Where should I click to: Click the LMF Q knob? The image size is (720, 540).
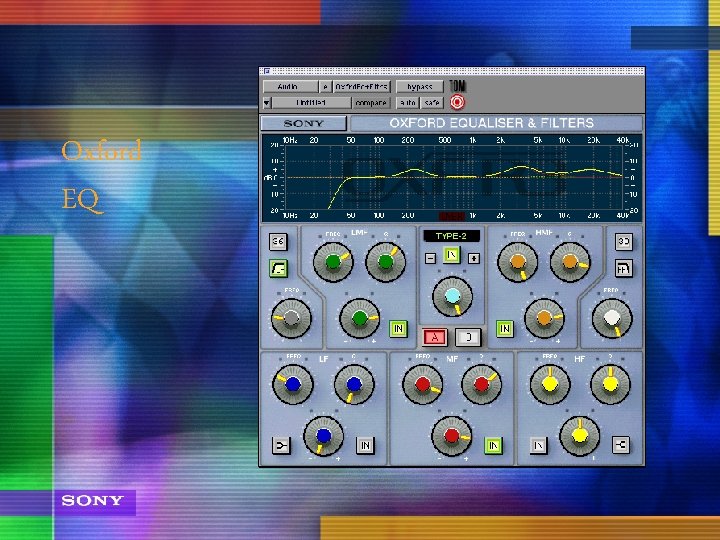(385, 262)
